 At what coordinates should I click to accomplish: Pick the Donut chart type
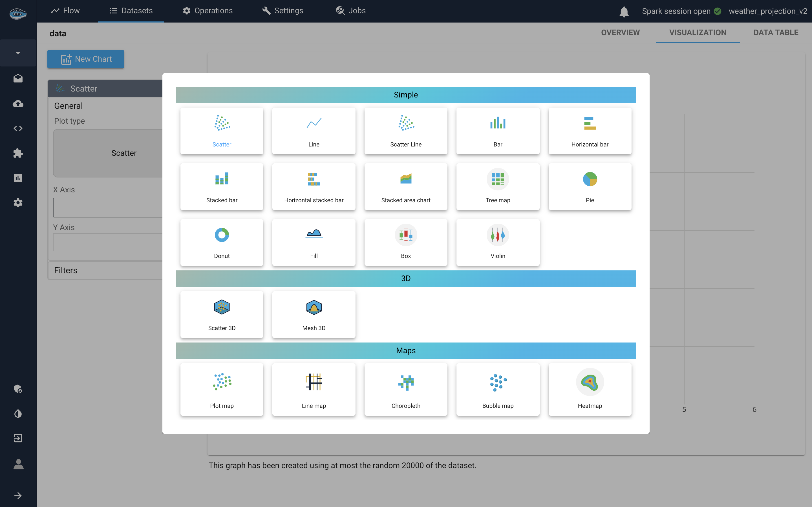pos(222,242)
